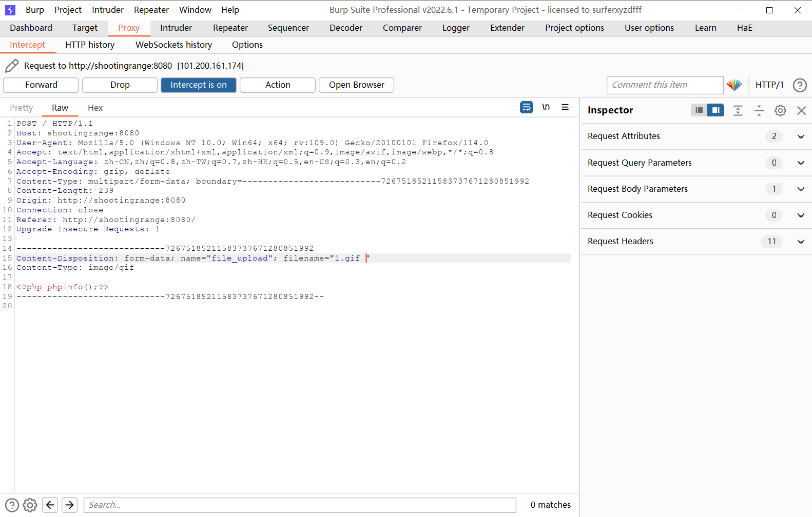Click the <?php phpinfo();?> payload line
The height and width of the screenshot is (517, 812).
coord(63,287)
